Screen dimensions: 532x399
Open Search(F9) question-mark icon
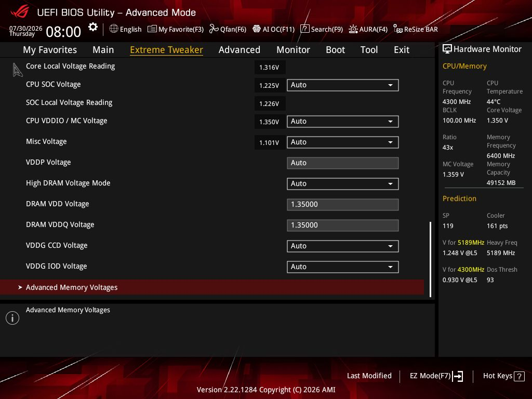pyautogui.click(x=304, y=29)
